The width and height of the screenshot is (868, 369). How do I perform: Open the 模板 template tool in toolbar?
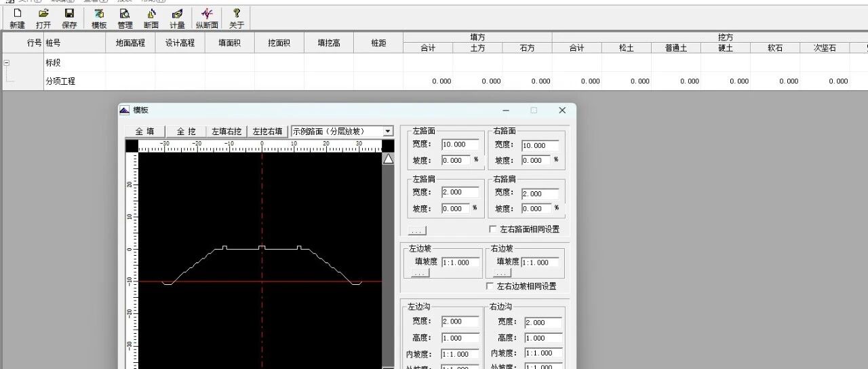pos(99,18)
